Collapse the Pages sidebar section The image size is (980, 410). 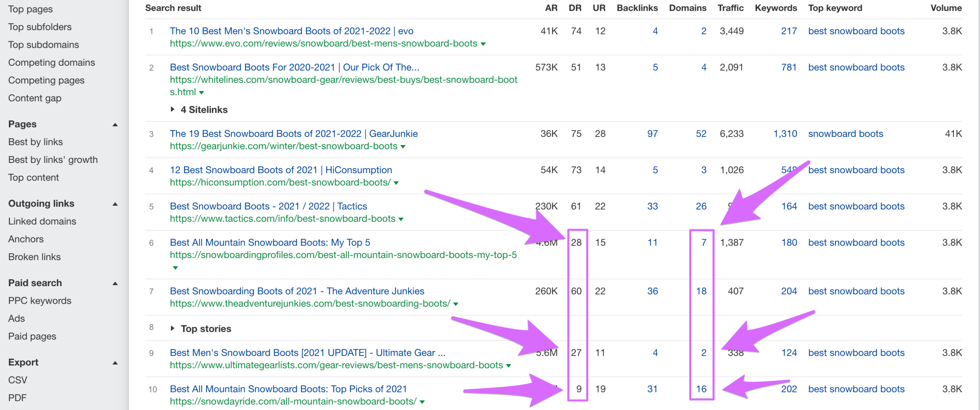pos(115,125)
